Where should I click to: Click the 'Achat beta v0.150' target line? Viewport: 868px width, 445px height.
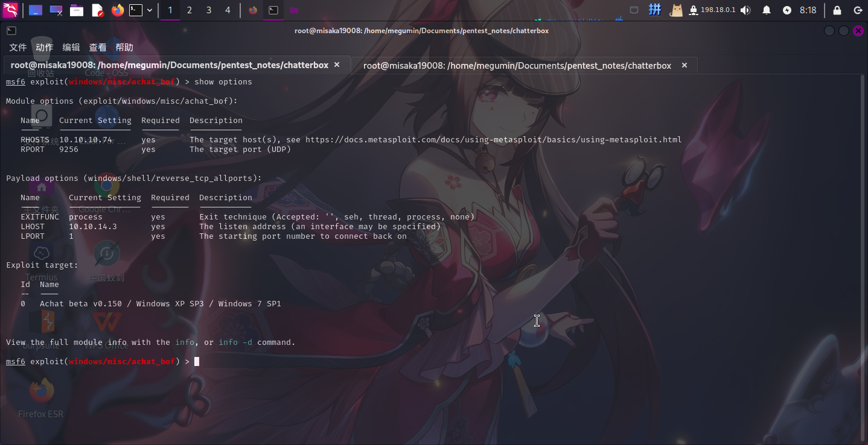pos(161,304)
